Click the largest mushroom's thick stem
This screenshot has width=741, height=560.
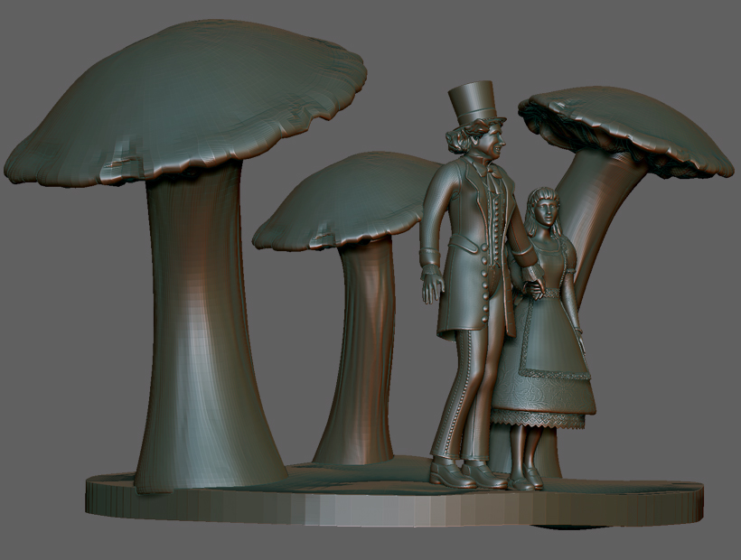[203, 331]
